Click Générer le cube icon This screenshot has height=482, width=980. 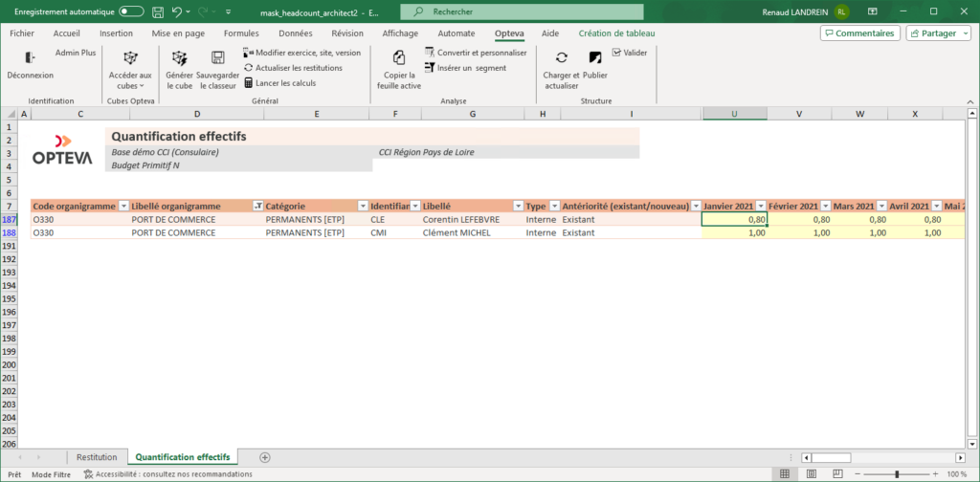[179, 57]
